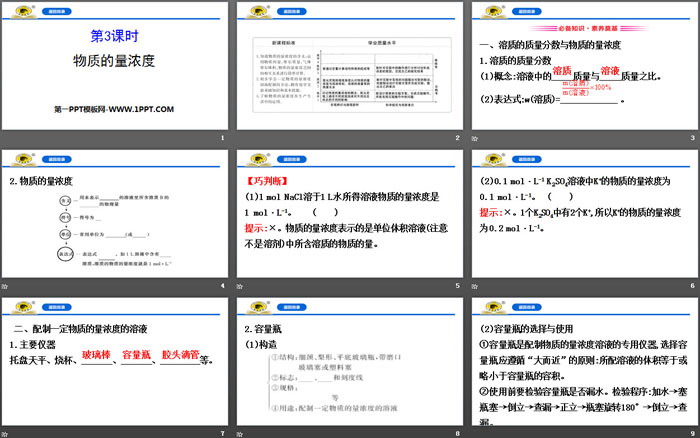This screenshot has height=438, width=700.
Task: Click the animation star icon under slide 8
Action: (x=240, y=434)
